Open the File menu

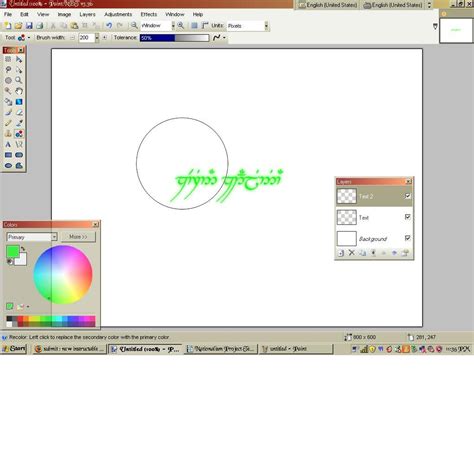coord(8,14)
